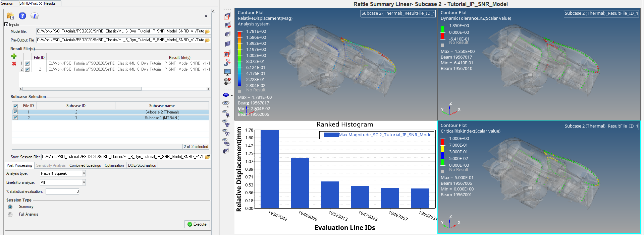Image resolution: width=644 pixels, height=235 pixels.
Task: Uncheck result file ID 1 checkbox
Action: tap(27, 63)
